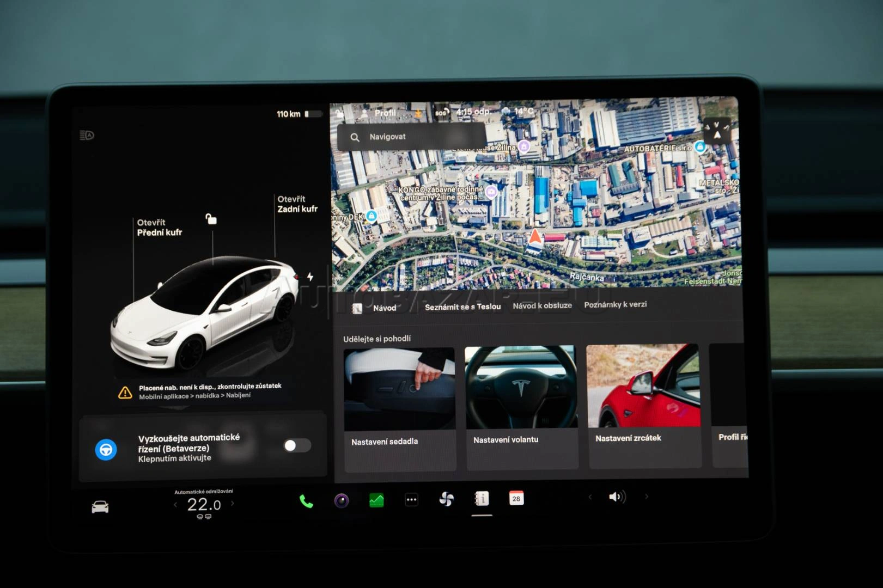
Task: Switch to Seznámit se s Teslou tab
Action: tap(462, 307)
